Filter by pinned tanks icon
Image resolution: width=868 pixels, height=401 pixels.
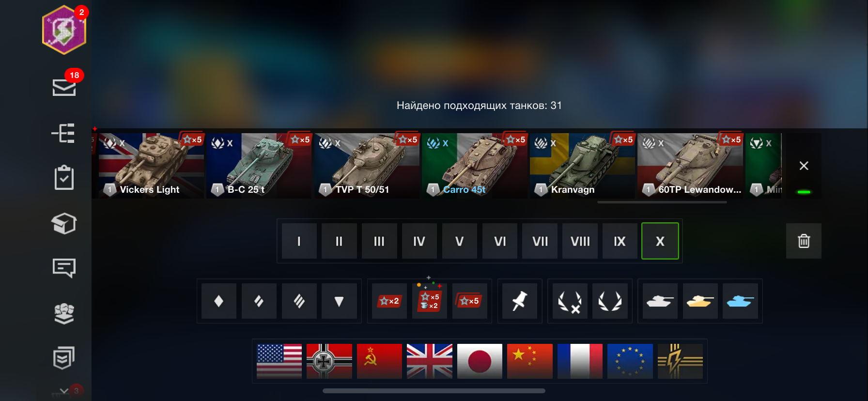[x=520, y=301]
